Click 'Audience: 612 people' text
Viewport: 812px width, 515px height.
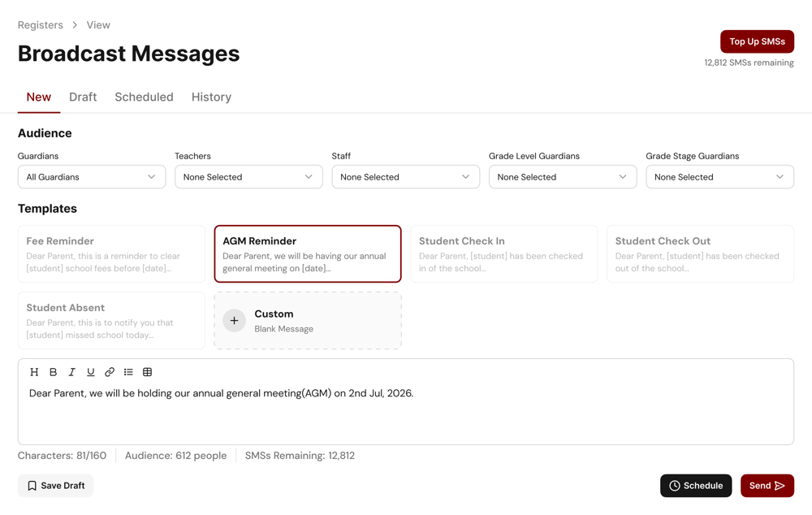coord(175,456)
